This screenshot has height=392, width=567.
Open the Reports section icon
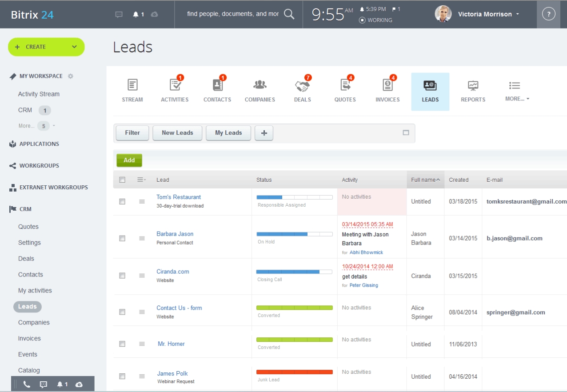473,85
